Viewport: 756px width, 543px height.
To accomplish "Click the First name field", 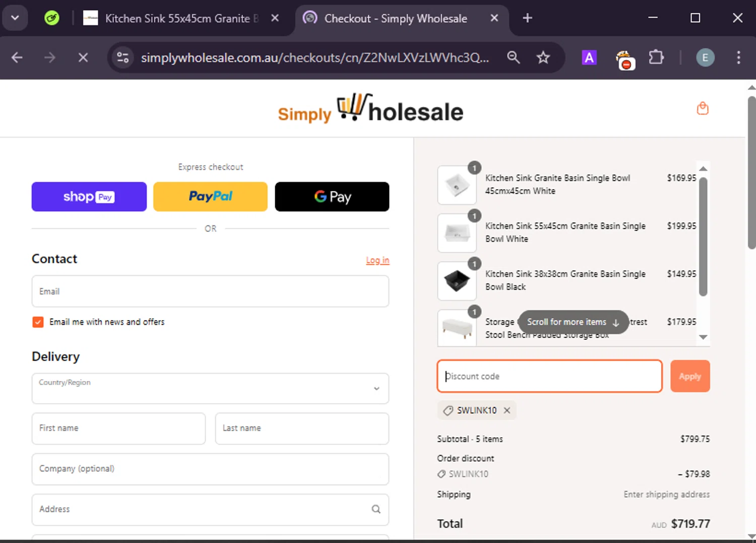I will (x=118, y=429).
